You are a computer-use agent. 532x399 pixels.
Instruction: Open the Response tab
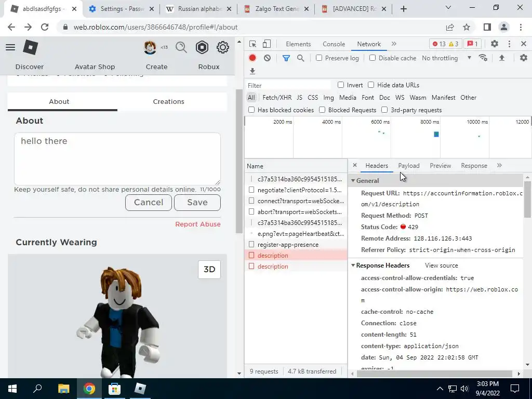tap(474, 166)
